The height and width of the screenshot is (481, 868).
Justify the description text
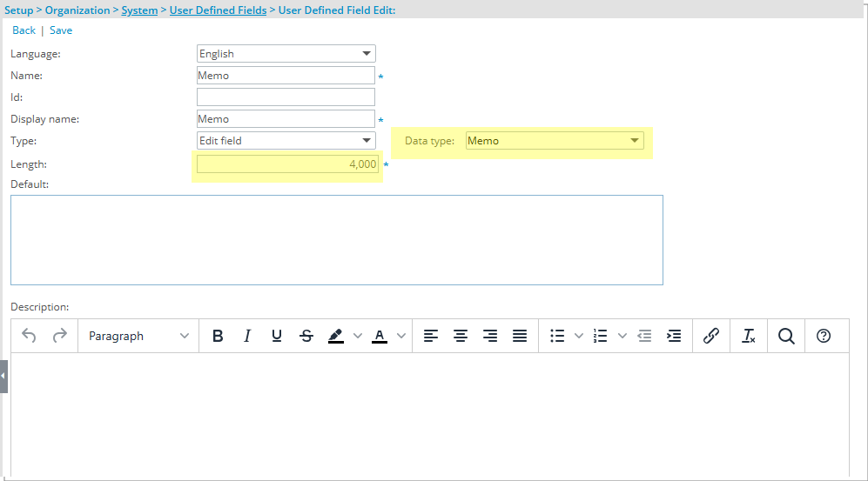(x=520, y=336)
